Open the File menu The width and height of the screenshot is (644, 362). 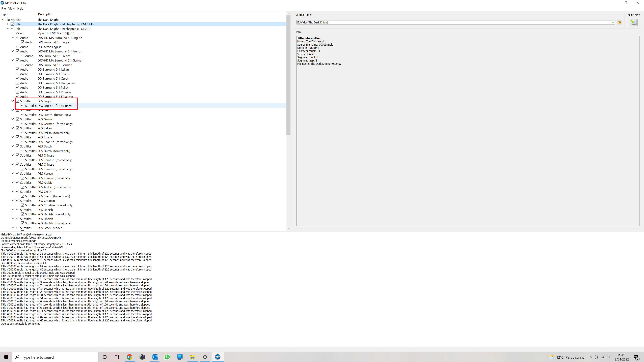point(4,9)
